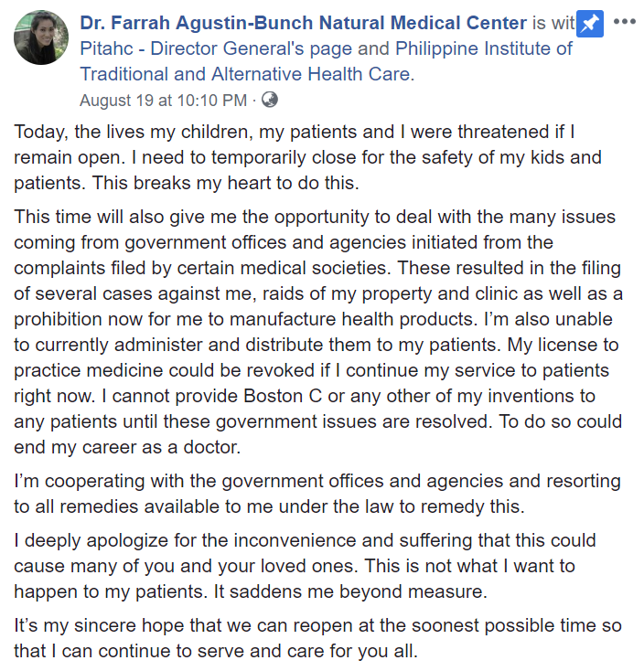Click the globe public audience icon

(x=269, y=100)
